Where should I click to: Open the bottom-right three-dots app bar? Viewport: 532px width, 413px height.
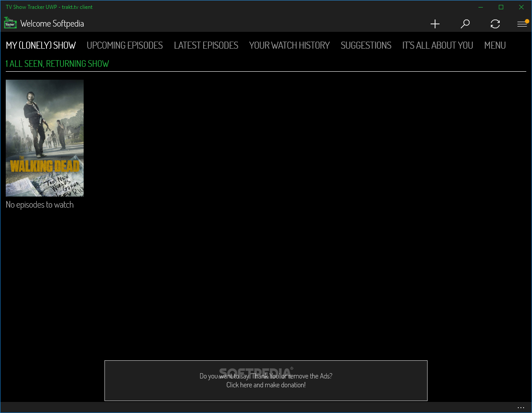[x=521, y=408]
